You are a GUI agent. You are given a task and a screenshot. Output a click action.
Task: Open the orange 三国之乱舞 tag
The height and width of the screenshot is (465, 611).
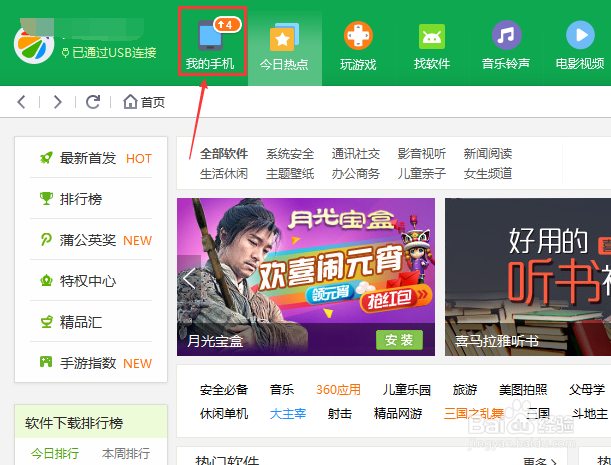(x=474, y=414)
